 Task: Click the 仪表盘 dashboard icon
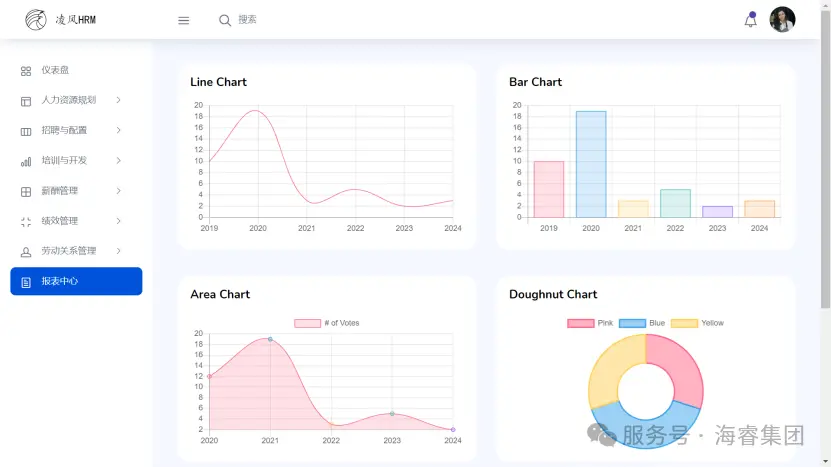click(26, 71)
